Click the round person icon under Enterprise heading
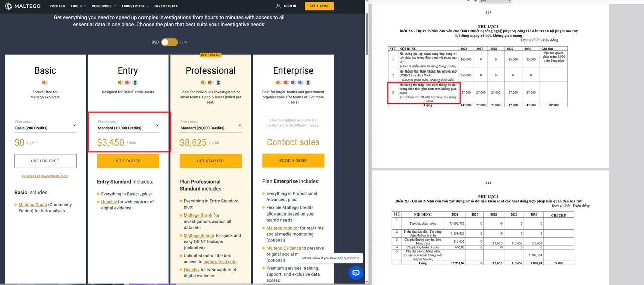The height and width of the screenshot is (285, 644). point(307,82)
